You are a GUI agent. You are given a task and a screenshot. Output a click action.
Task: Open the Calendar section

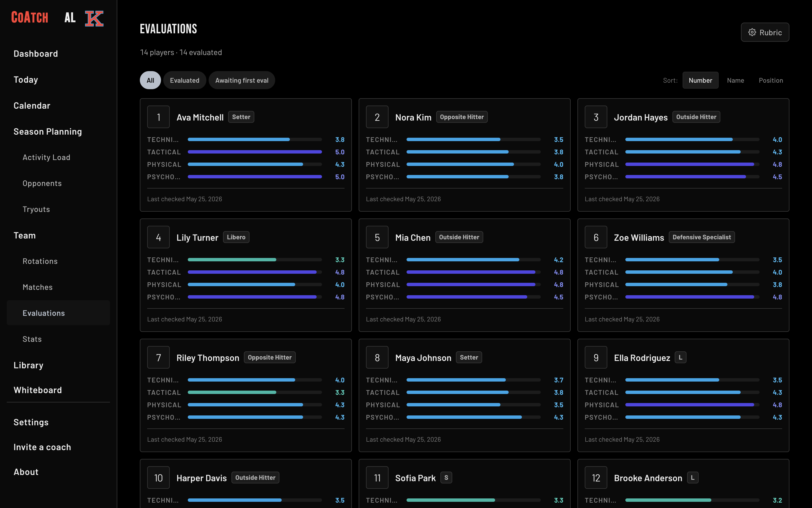tap(58, 106)
